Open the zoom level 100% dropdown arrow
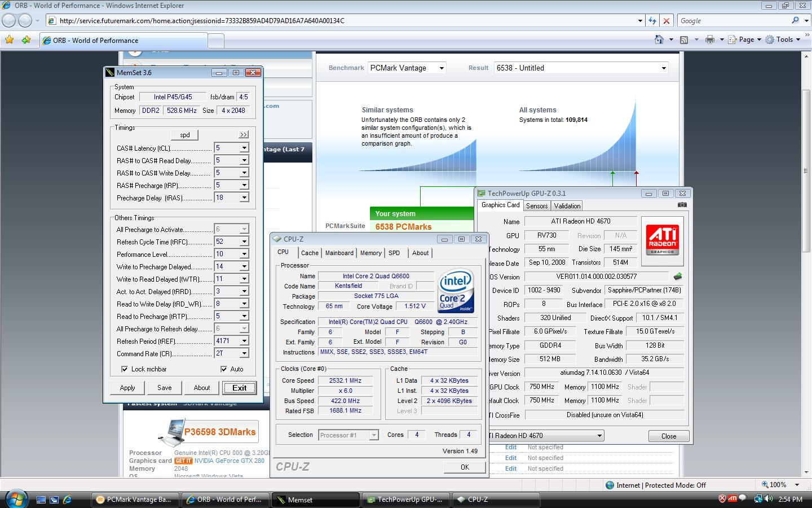This screenshot has height=508, width=812. [x=797, y=485]
